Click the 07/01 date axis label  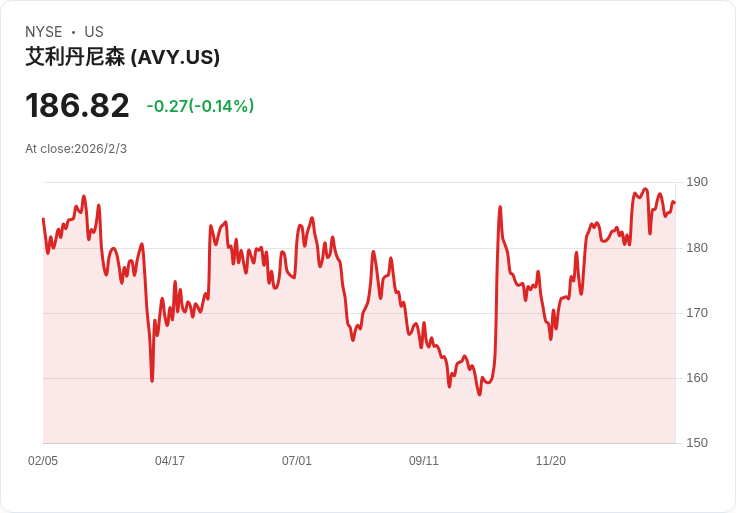point(297,460)
